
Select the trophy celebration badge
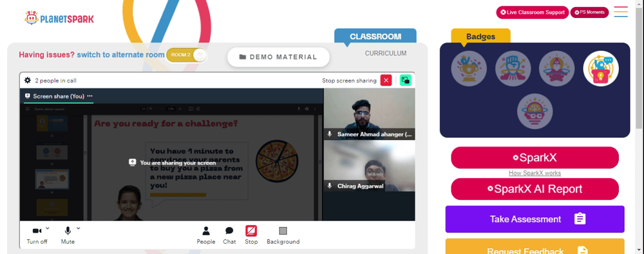[x=469, y=68]
